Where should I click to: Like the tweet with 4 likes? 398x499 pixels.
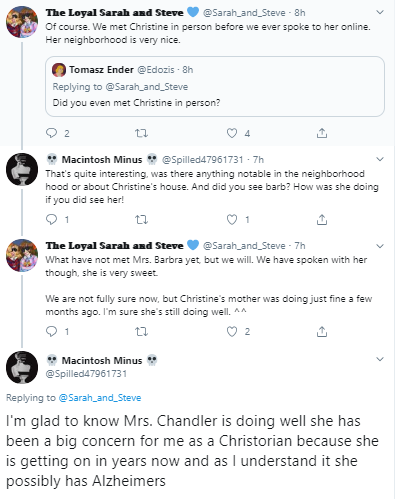[232, 133]
